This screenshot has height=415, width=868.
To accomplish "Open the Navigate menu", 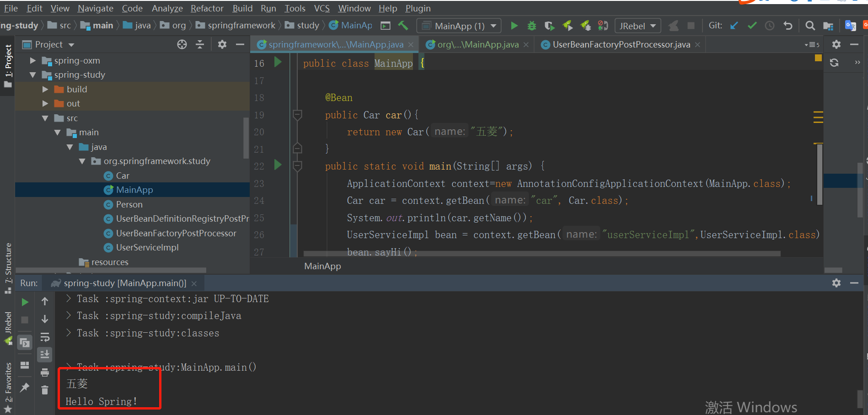I will [95, 8].
